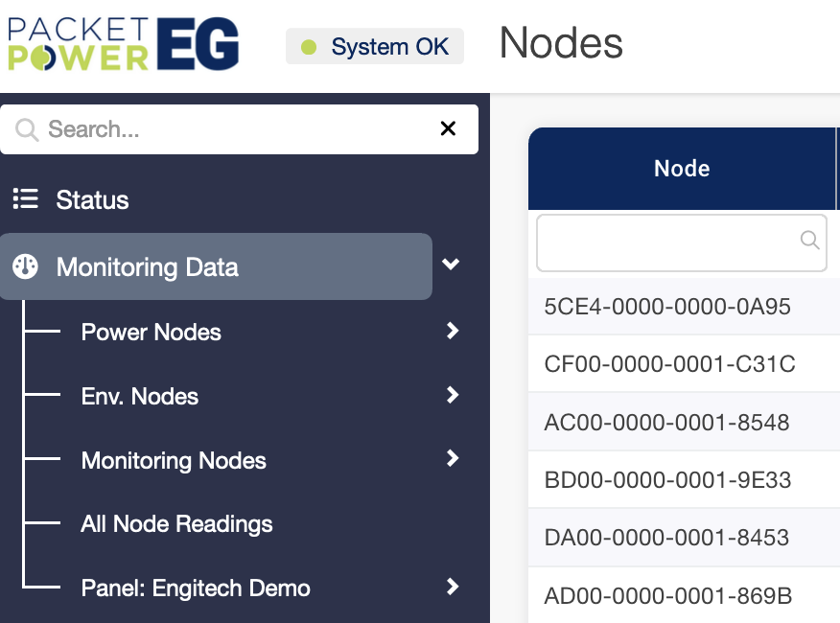Click the Node column filter field
The image size is (840, 623).
click(x=667, y=243)
